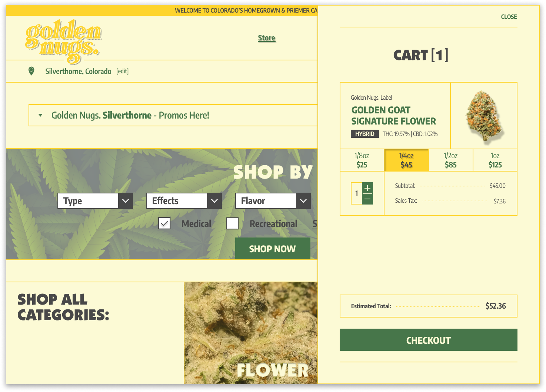
Task: Open the Type dropdown
Action: [95, 201]
